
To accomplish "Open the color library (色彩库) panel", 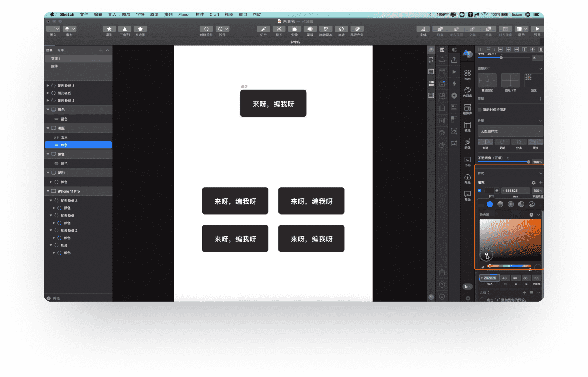I will pos(467,92).
